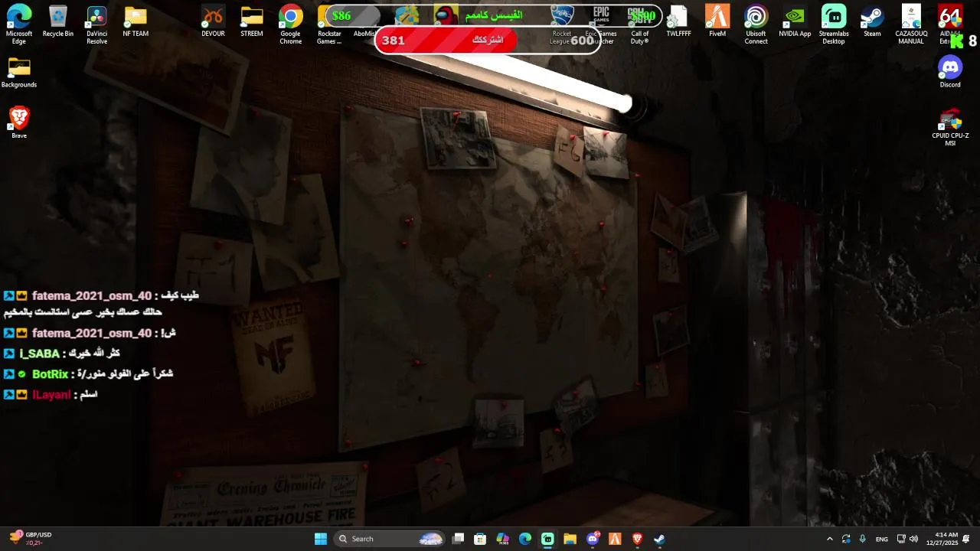Launch the Rocket League desktop shortcut

point(562,24)
